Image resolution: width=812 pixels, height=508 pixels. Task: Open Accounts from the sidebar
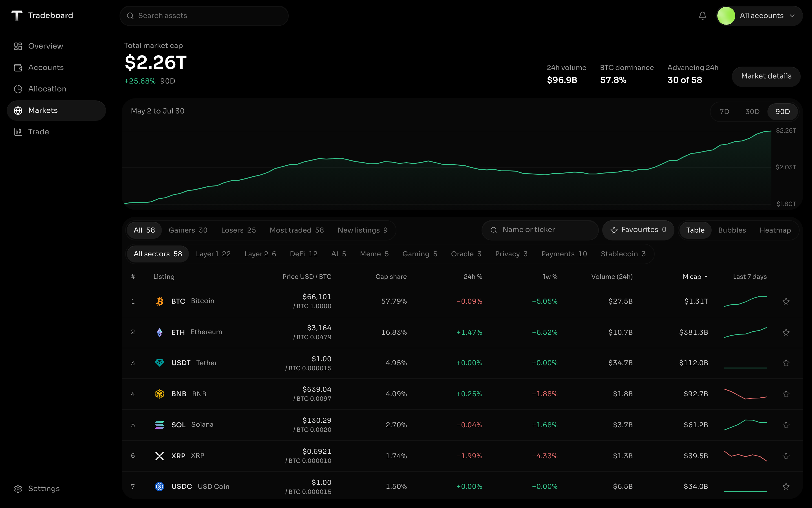tap(56, 67)
